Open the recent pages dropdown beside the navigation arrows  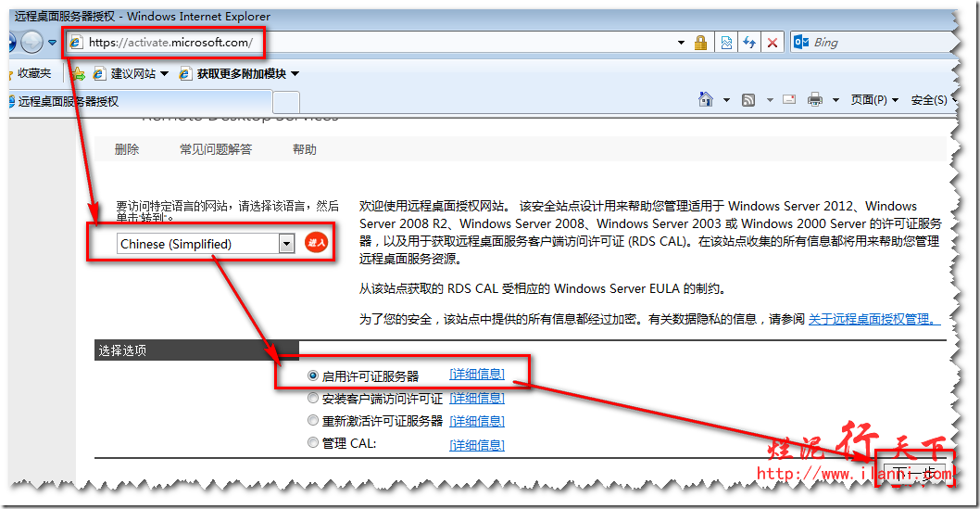coord(53,43)
